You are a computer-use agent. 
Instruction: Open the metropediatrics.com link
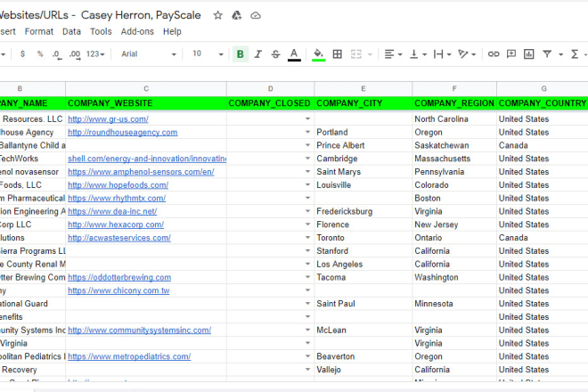[x=129, y=356]
